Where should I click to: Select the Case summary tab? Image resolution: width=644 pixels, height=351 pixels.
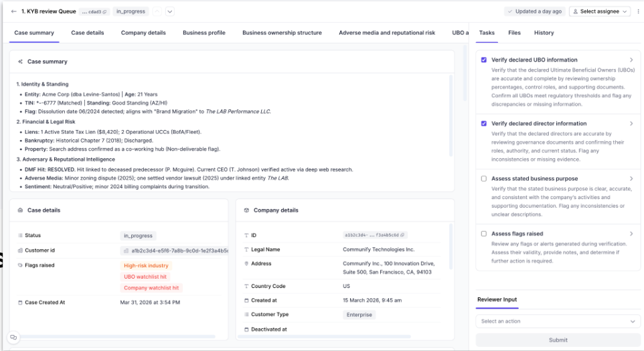click(x=34, y=33)
